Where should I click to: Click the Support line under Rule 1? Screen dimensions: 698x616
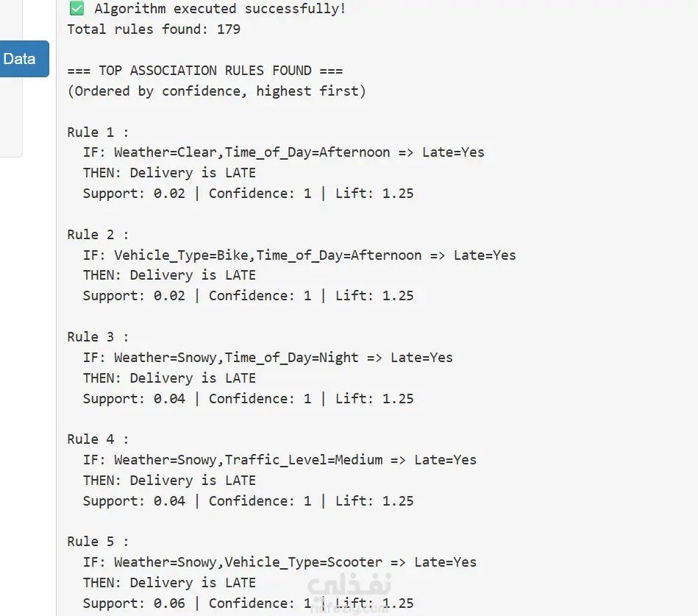point(248,194)
